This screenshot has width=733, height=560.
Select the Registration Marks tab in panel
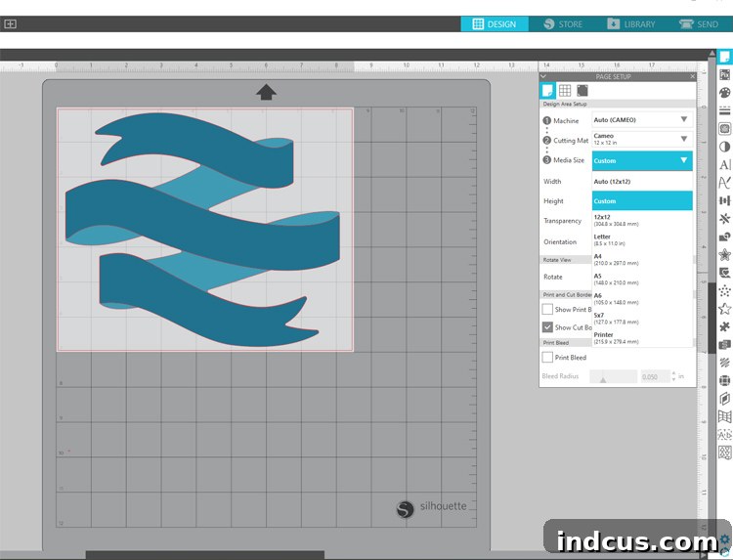tap(582, 90)
